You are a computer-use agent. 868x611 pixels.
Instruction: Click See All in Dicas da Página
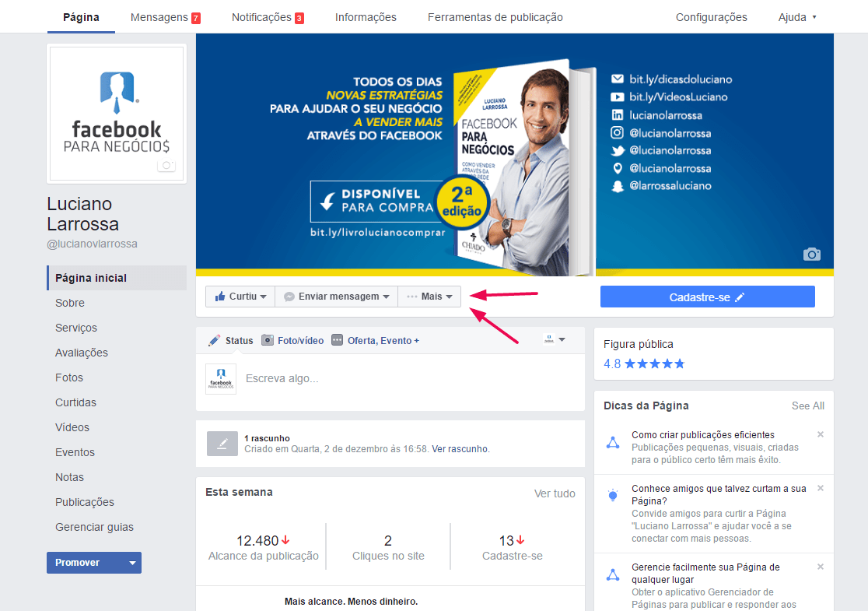coord(807,406)
